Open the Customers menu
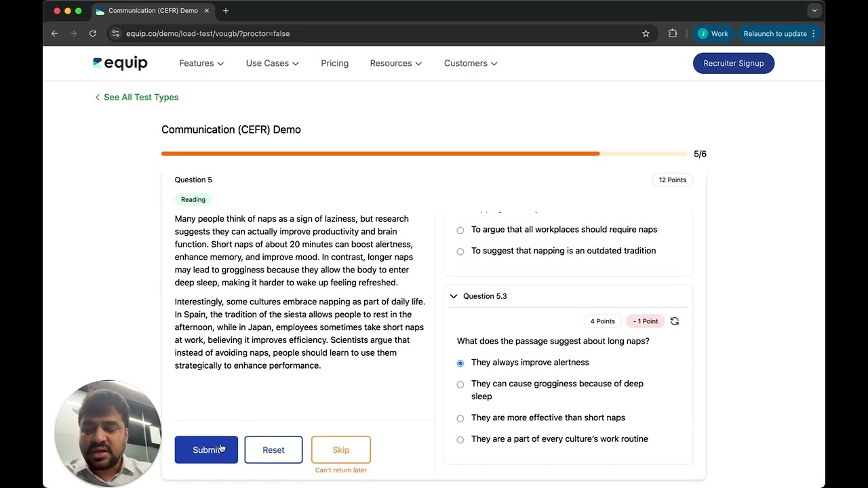Viewport: 868px width, 488px height. [471, 63]
